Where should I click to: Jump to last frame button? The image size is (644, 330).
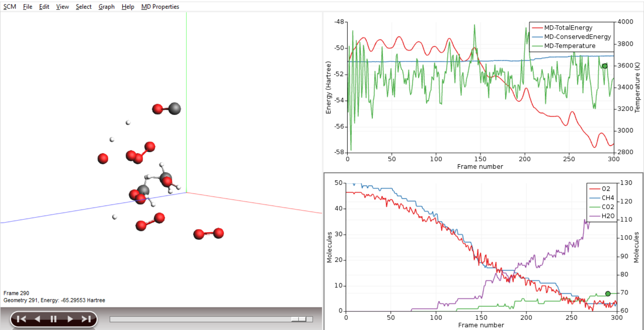pos(86,319)
